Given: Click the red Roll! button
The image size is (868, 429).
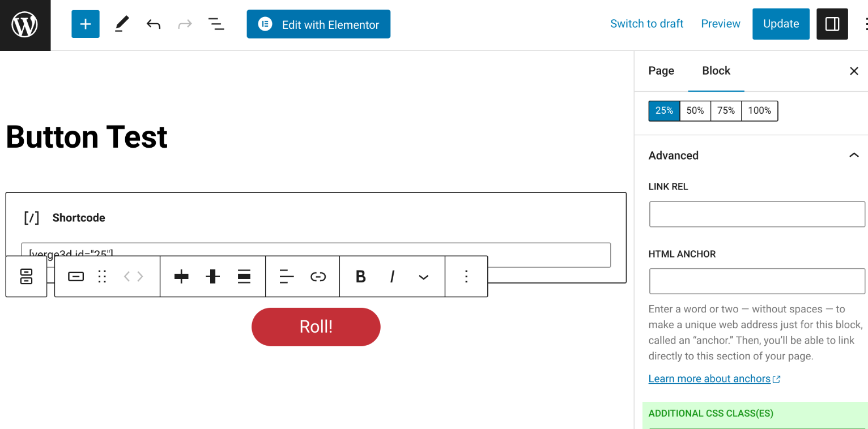Looking at the screenshot, I should (316, 327).
